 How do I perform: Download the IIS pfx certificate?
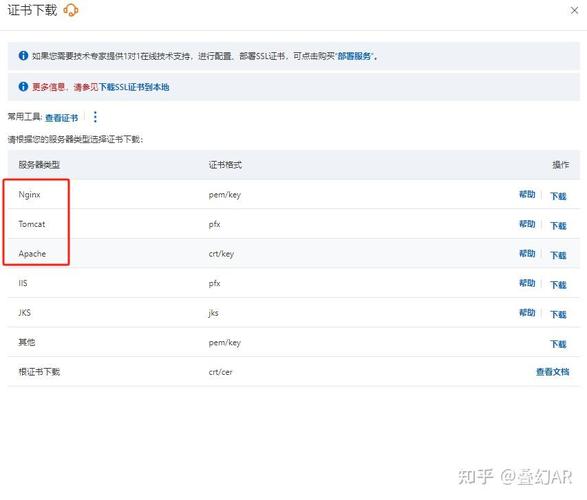pos(558,284)
